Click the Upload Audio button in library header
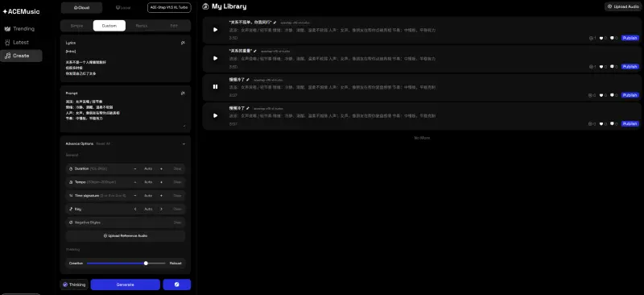The image size is (644, 295). [622, 6]
